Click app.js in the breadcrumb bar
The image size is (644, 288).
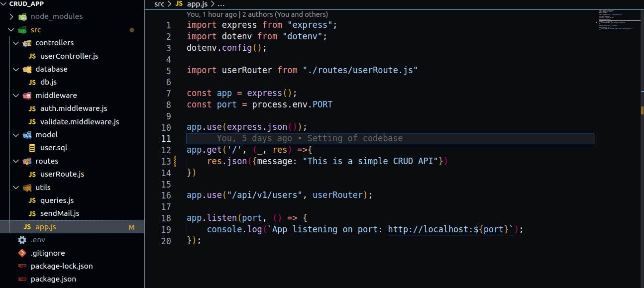[196, 4]
